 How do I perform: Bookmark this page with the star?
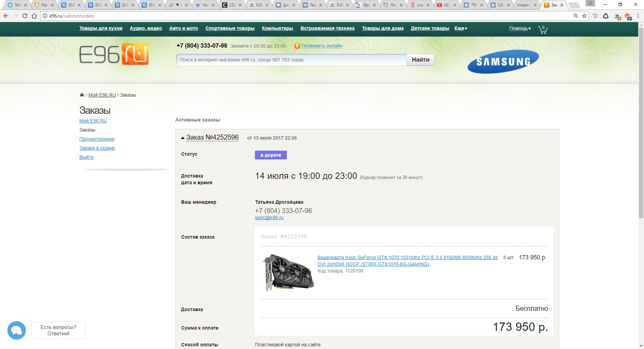click(x=584, y=16)
